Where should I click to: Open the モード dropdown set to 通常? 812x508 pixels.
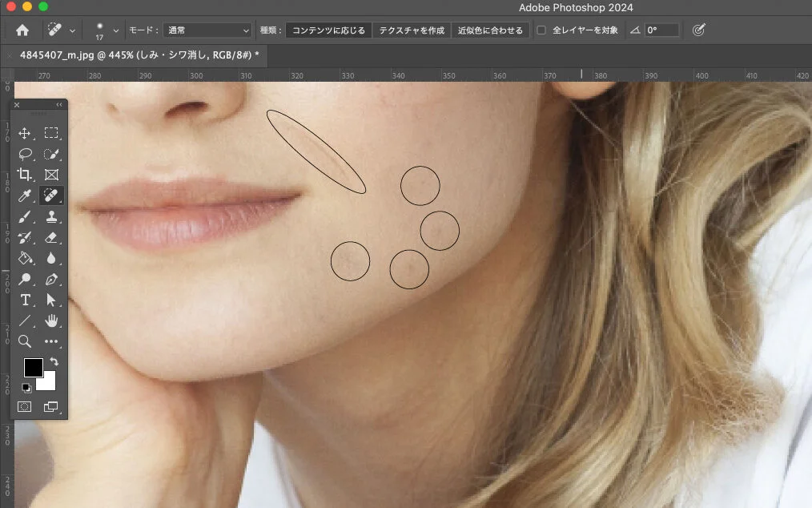tap(207, 30)
